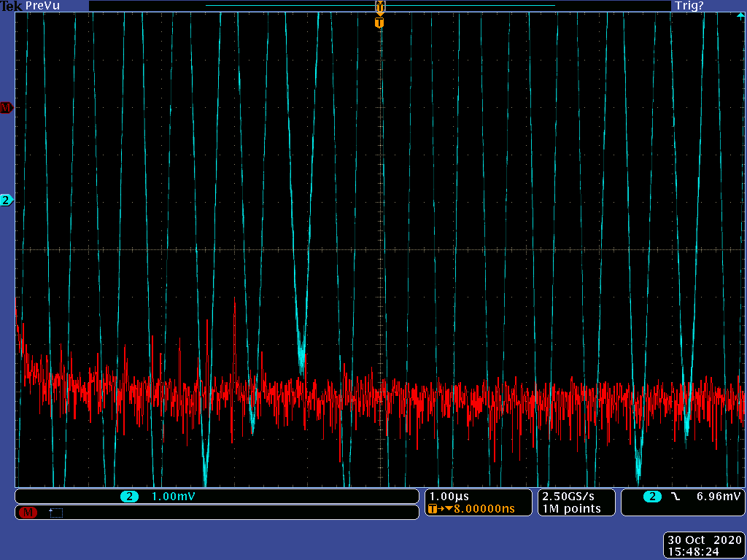Click the red M badge in math readout
Viewport: 747px width, 560px height.
point(28,513)
